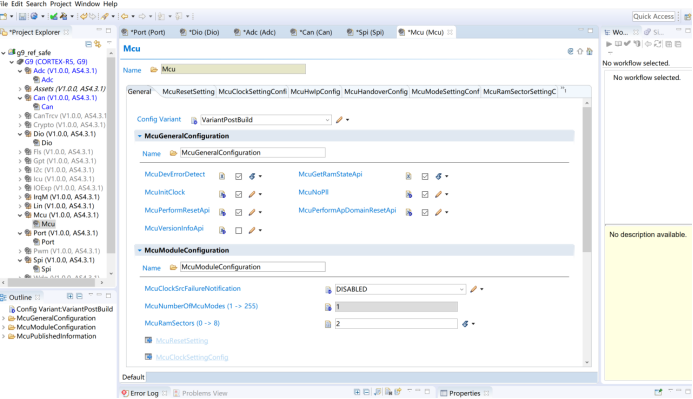Click the McuClockSettingConfig link
693x399 pixels.
(x=192, y=357)
